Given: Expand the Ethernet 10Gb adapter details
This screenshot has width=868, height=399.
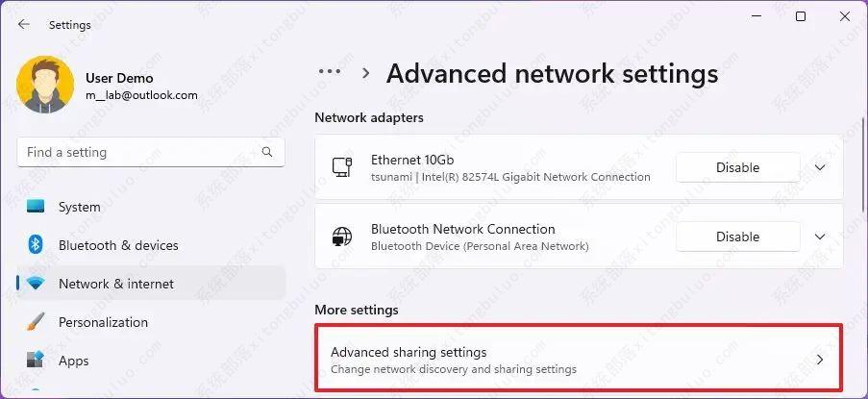Looking at the screenshot, I should click(x=820, y=167).
